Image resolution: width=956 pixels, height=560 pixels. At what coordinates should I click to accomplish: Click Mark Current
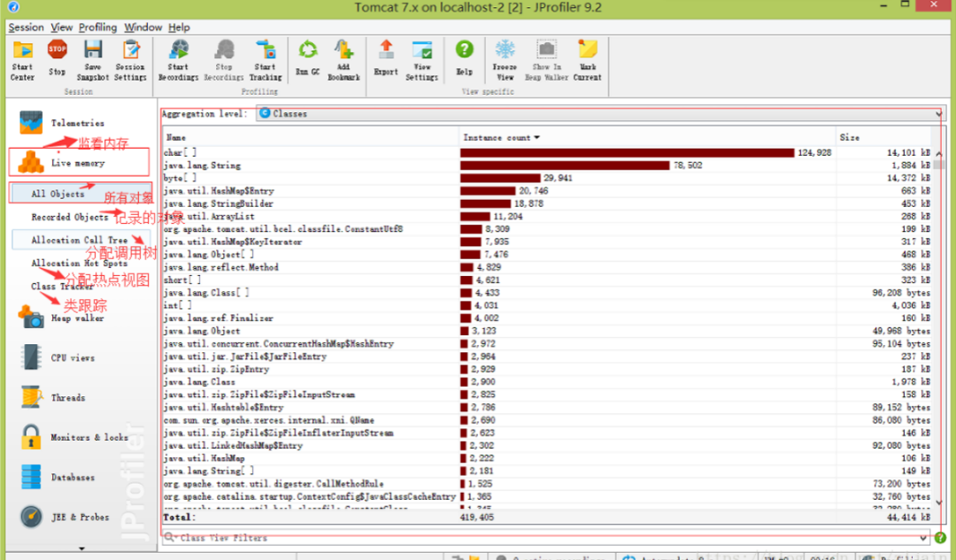click(587, 60)
